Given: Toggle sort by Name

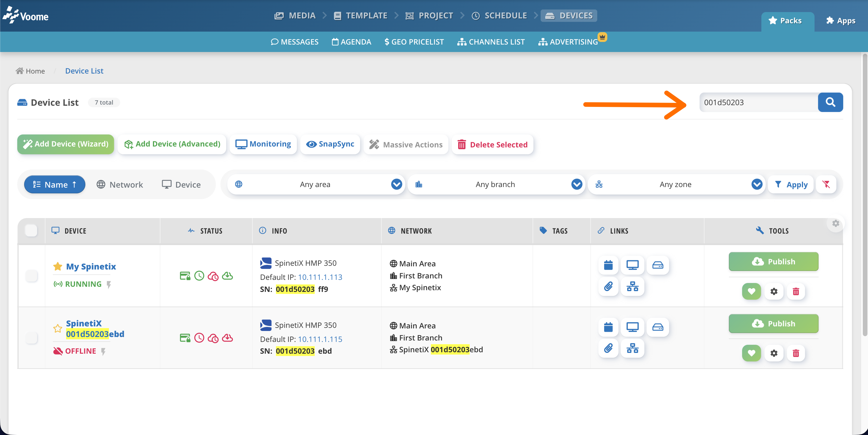Looking at the screenshot, I should tap(55, 184).
